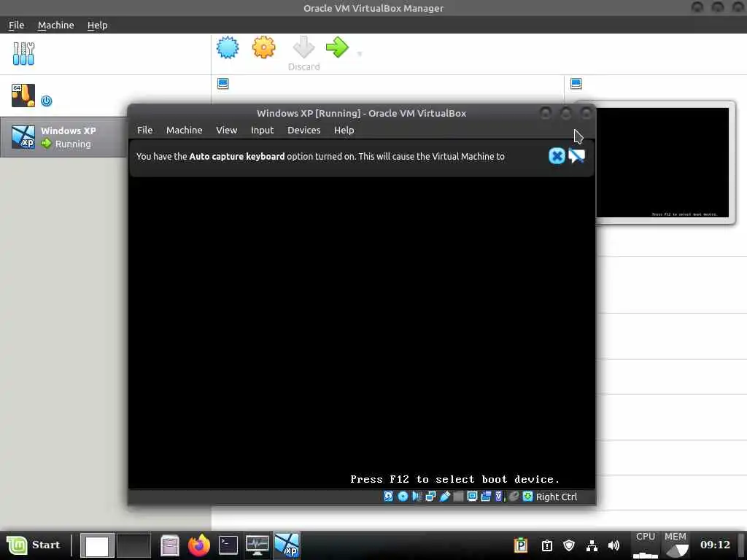Click display monitor indicator in status bar
Viewport: 747px width, 560px height.
[472, 497]
